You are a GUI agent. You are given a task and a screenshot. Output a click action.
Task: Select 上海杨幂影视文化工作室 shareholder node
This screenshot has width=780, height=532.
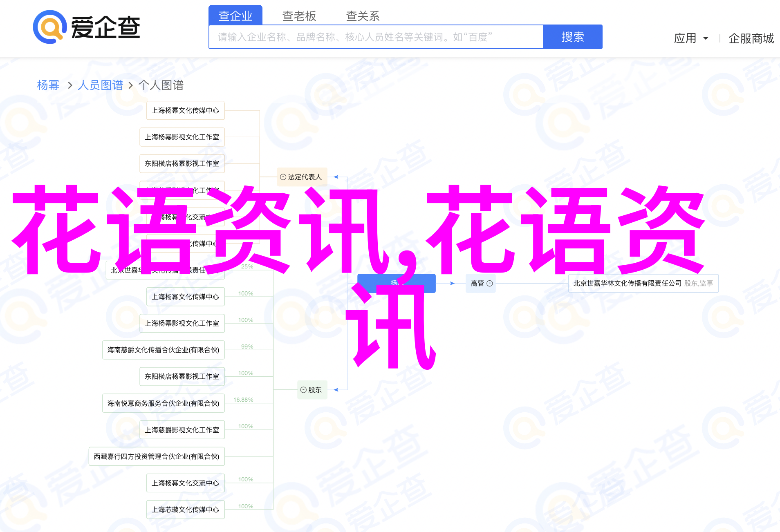[182, 323]
